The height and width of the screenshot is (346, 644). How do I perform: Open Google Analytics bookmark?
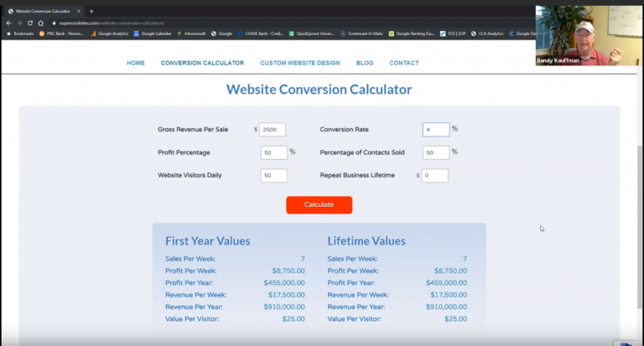pyautogui.click(x=110, y=34)
